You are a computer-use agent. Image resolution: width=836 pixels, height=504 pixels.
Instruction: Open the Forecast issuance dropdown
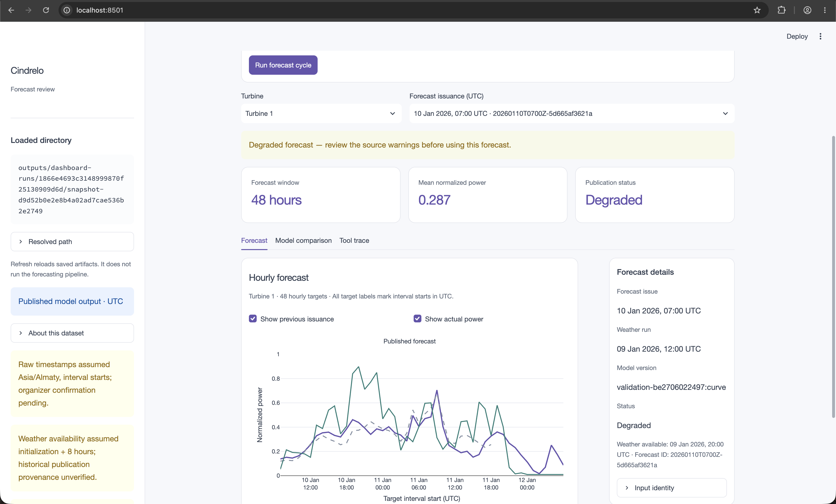pos(572,113)
